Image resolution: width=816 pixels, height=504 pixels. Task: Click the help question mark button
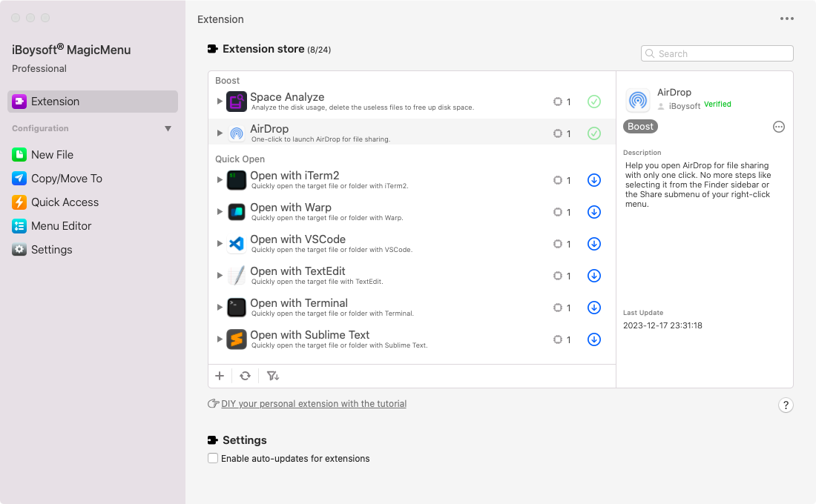786,405
